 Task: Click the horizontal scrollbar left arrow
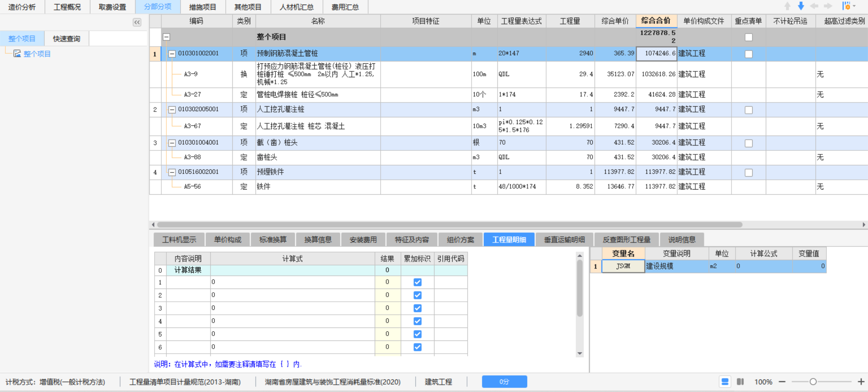click(153, 224)
